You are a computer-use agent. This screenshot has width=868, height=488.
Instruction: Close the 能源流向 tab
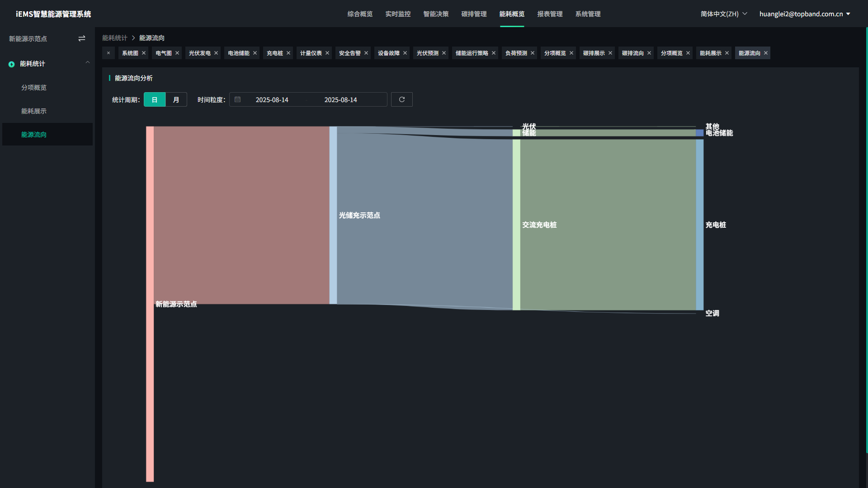pyautogui.click(x=766, y=53)
